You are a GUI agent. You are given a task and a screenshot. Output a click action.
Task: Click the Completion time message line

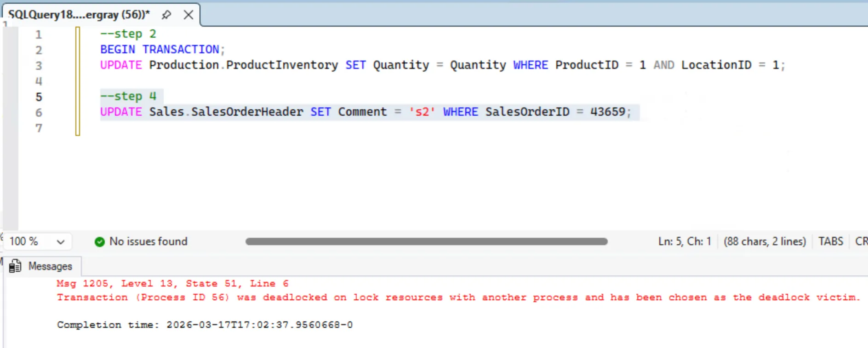tap(205, 325)
